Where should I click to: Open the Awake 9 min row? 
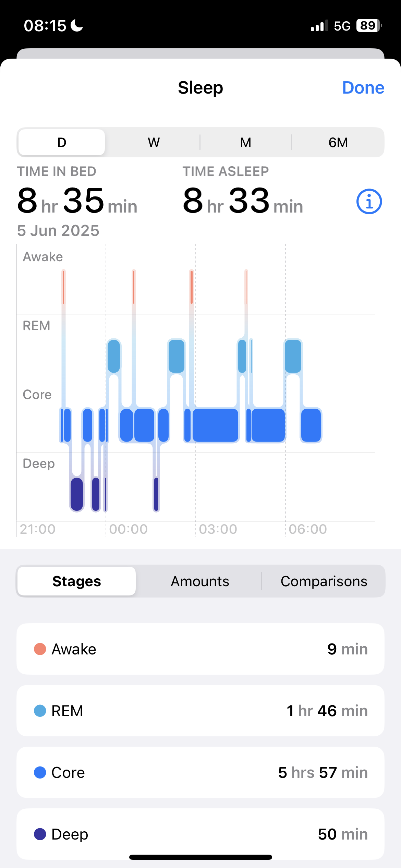pos(200,649)
